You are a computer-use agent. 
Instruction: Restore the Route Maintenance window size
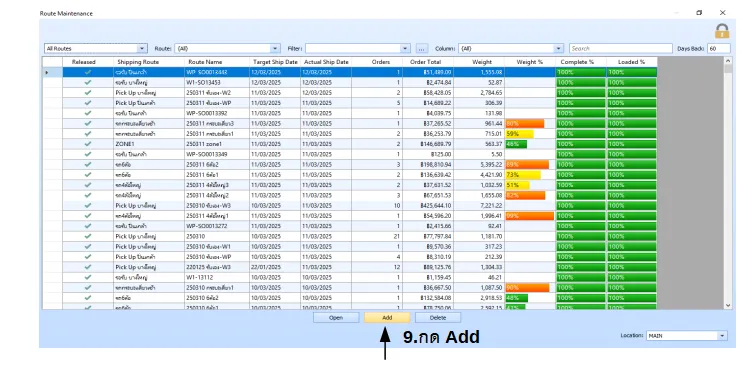coord(699,13)
